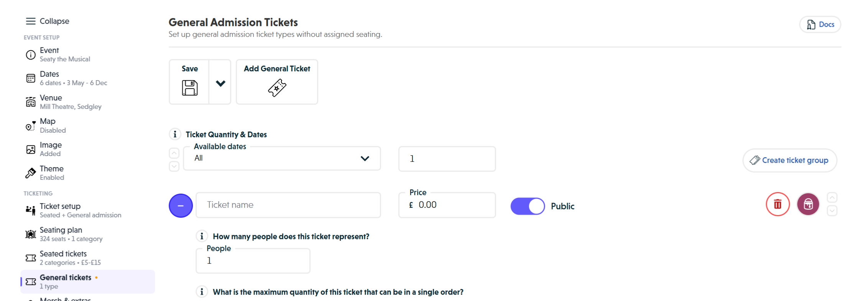Open the Available dates dropdown

(x=282, y=158)
